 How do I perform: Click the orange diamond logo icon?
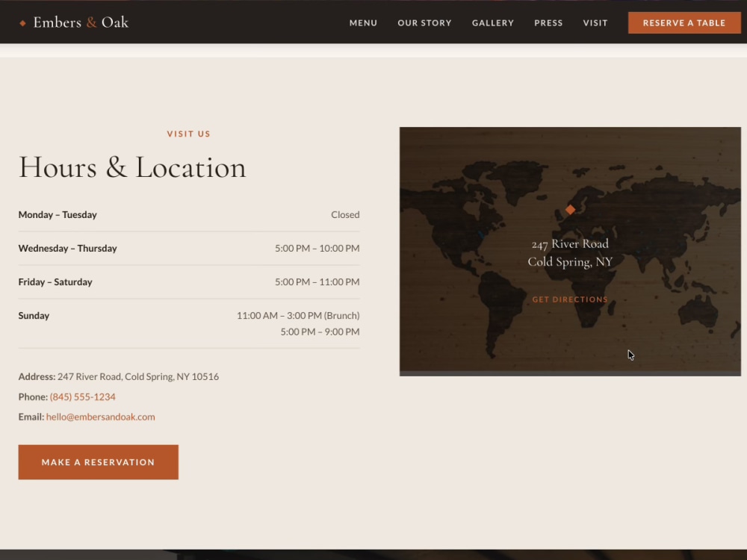[22, 23]
